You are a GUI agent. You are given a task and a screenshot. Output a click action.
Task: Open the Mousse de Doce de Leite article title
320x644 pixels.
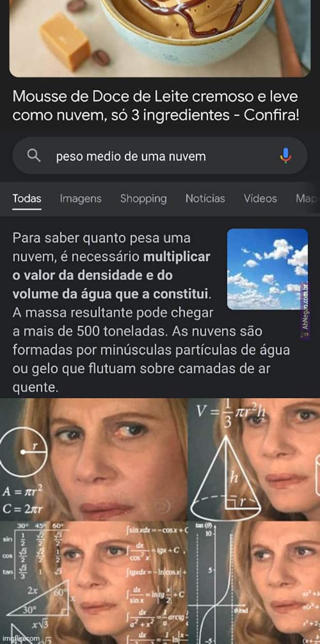(x=155, y=105)
